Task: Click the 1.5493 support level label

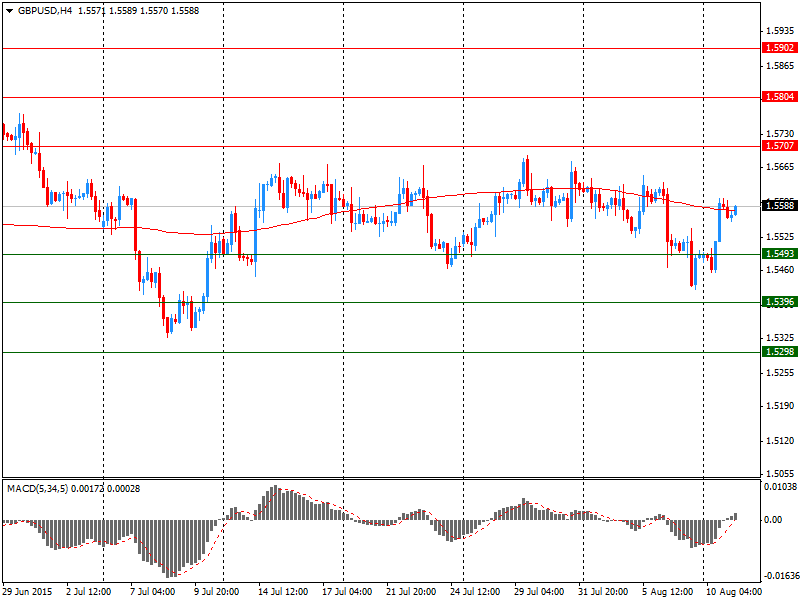Action: [x=780, y=254]
